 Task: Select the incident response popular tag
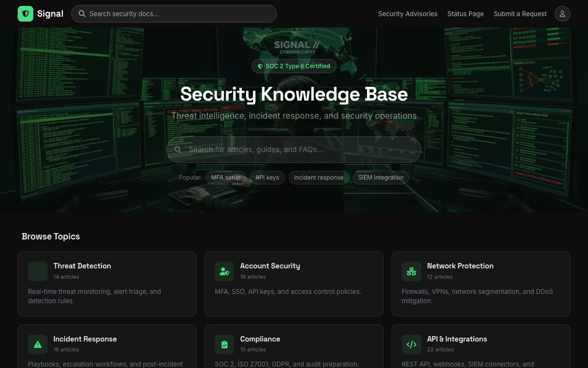318,178
